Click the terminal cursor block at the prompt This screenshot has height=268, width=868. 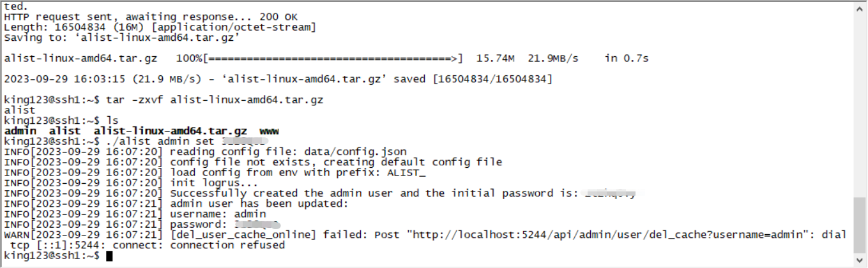coord(109,256)
